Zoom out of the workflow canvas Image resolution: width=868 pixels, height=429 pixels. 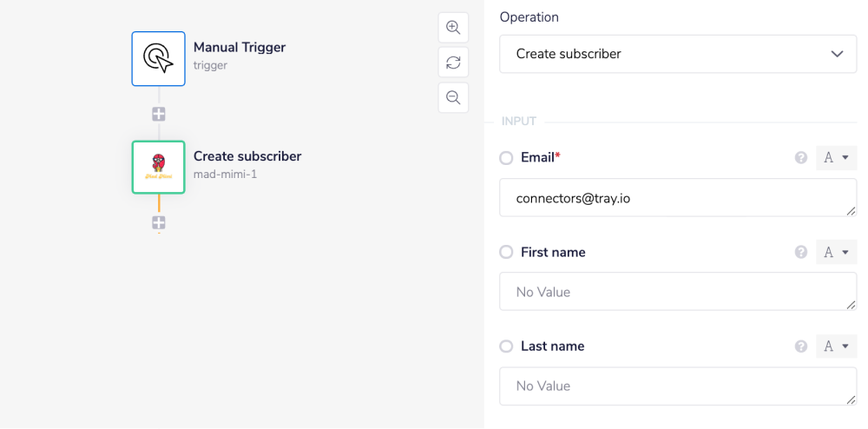[453, 97]
